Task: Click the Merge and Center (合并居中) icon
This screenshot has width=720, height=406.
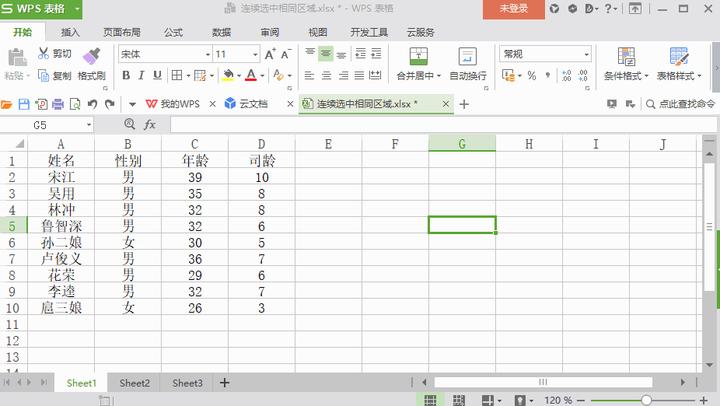Action: coord(418,56)
